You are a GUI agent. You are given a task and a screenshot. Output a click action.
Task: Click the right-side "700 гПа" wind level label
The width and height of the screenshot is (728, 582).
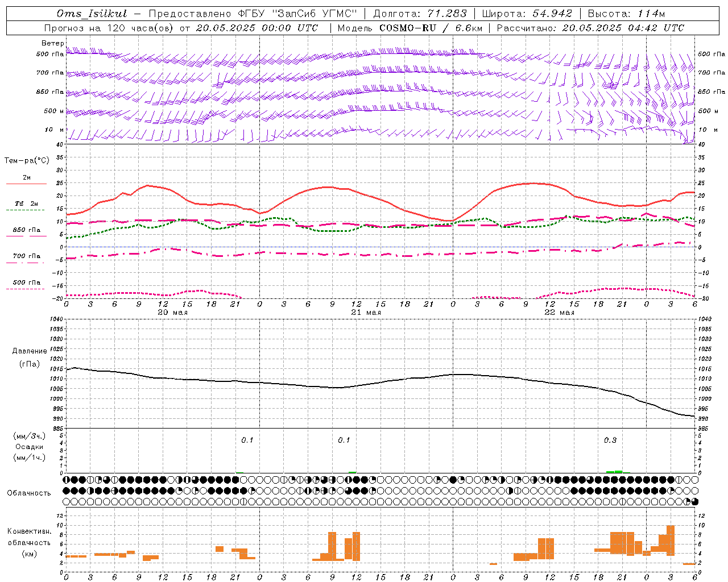[712, 73]
